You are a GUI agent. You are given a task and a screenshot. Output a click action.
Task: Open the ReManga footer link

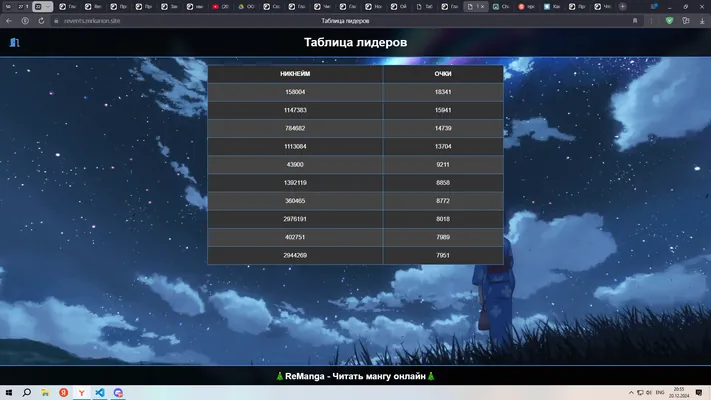point(356,376)
